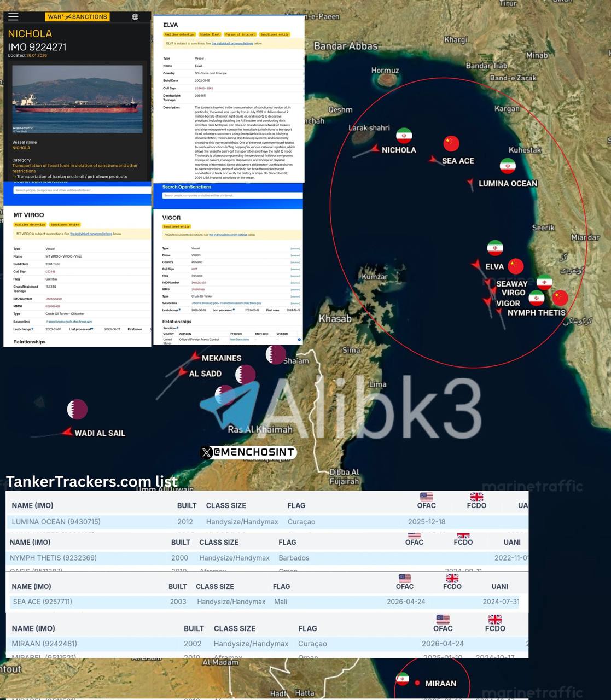Image resolution: width=611 pixels, height=700 pixels.
Task: Click the Curaçao flag cell in MIRAAN row
Action: pyautogui.click(x=312, y=644)
